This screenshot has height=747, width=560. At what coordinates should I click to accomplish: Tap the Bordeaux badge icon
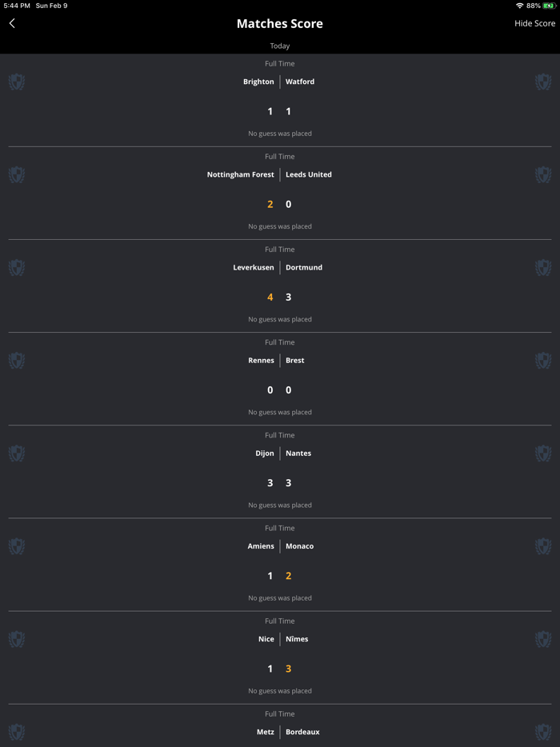(543, 732)
